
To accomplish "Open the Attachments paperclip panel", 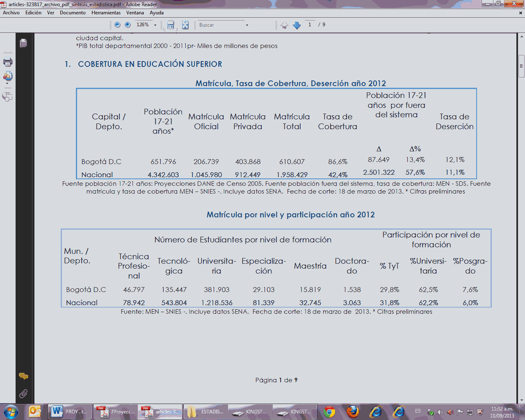I will 23,394.
